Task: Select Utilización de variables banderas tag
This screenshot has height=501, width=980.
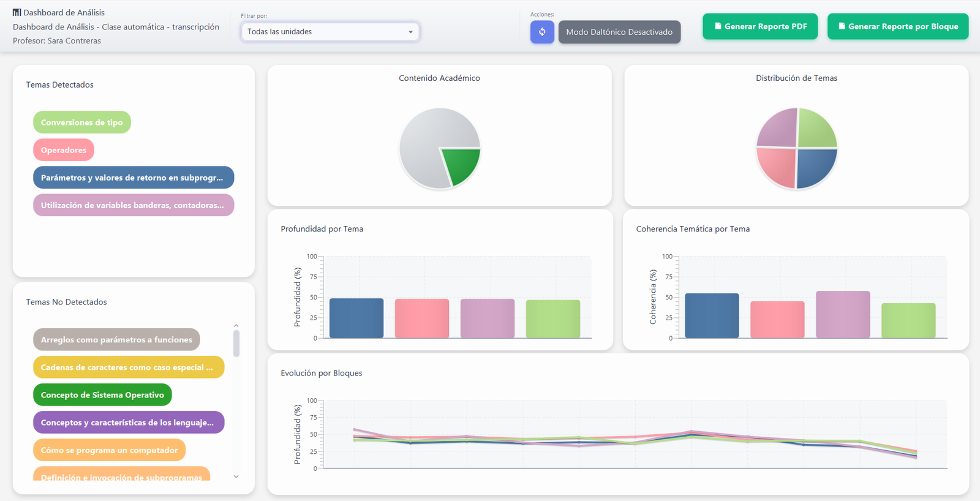Action: pyautogui.click(x=134, y=205)
